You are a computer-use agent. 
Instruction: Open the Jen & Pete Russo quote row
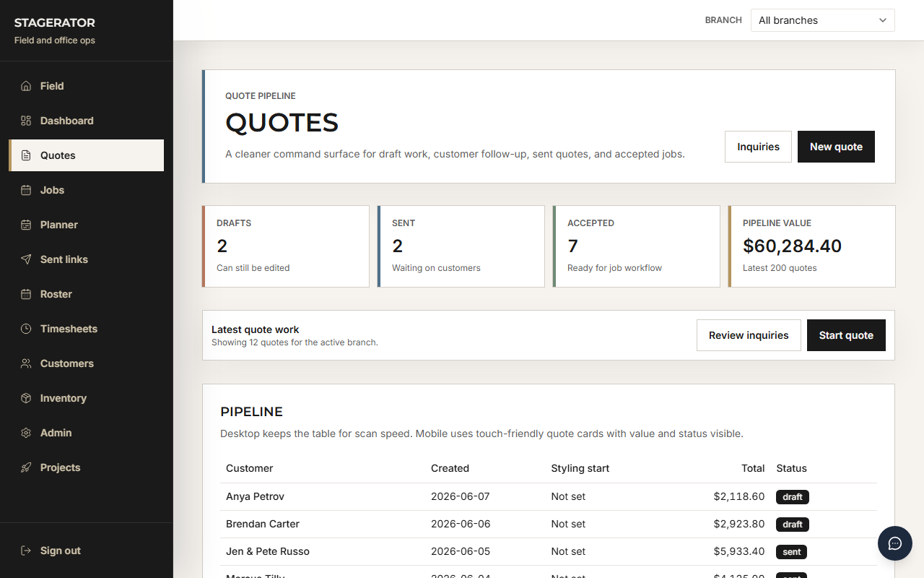[x=549, y=551]
